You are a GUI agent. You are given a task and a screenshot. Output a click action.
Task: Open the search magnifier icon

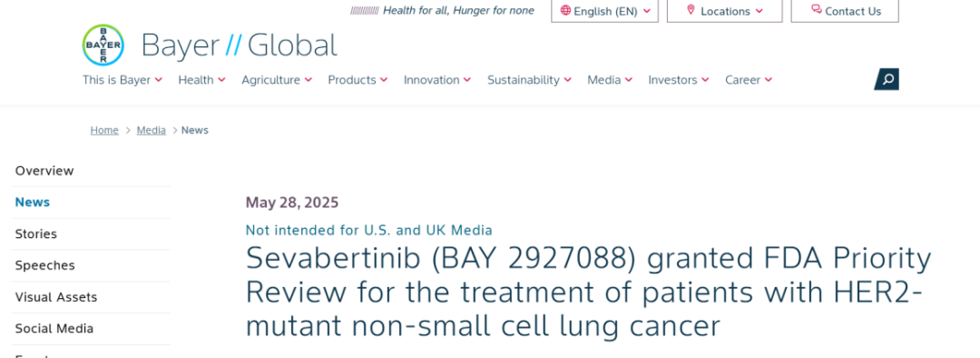pos(887,79)
